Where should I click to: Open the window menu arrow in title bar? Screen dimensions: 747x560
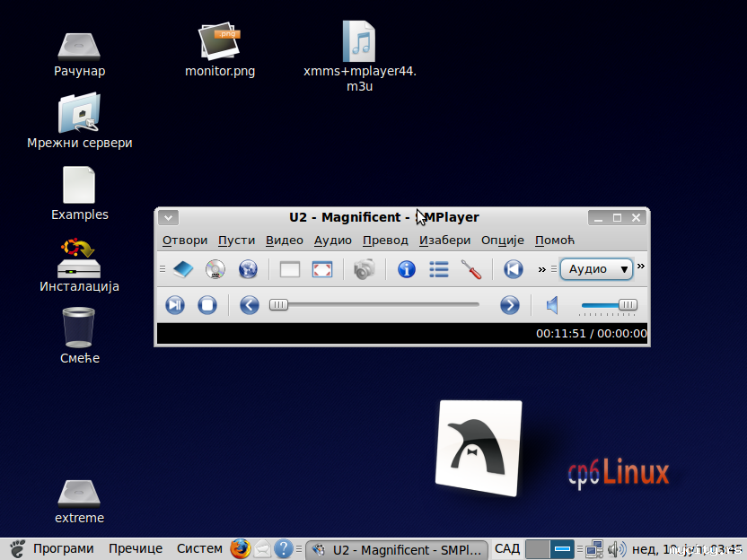(x=168, y=217)
